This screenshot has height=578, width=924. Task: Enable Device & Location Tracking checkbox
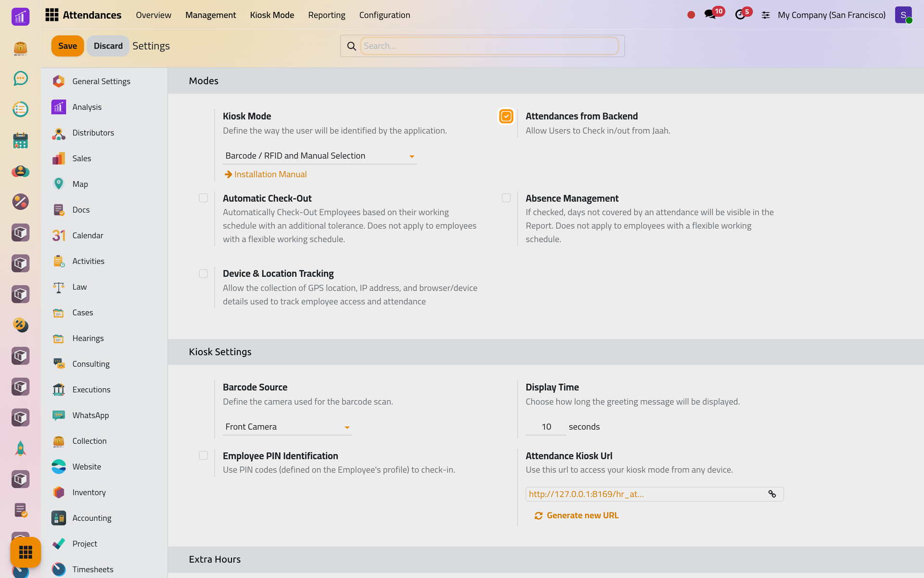tap(204, 274)
